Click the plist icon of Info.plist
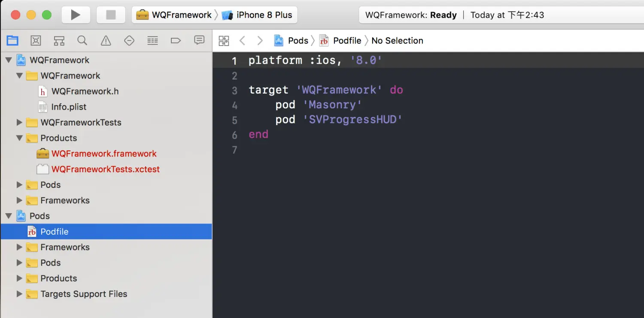Viewport: 644px width, 318px height. pyautogui.click(x=43, y=107)
